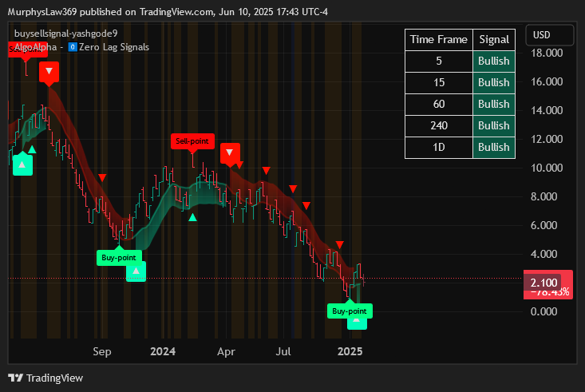Click the Apr label on time axis

pos(226,351)
